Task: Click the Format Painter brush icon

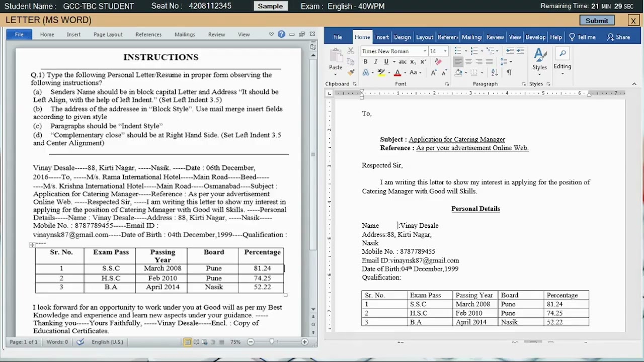Action: 351,73
